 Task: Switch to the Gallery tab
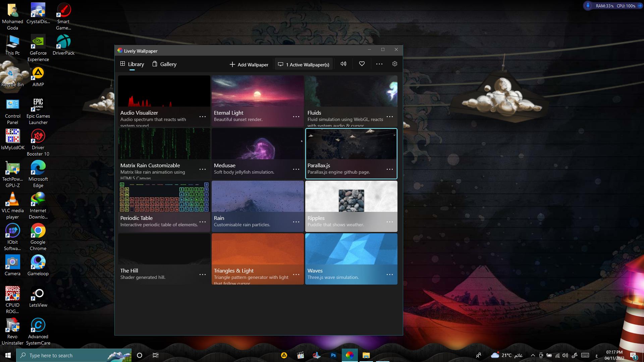tap(164, 64)
